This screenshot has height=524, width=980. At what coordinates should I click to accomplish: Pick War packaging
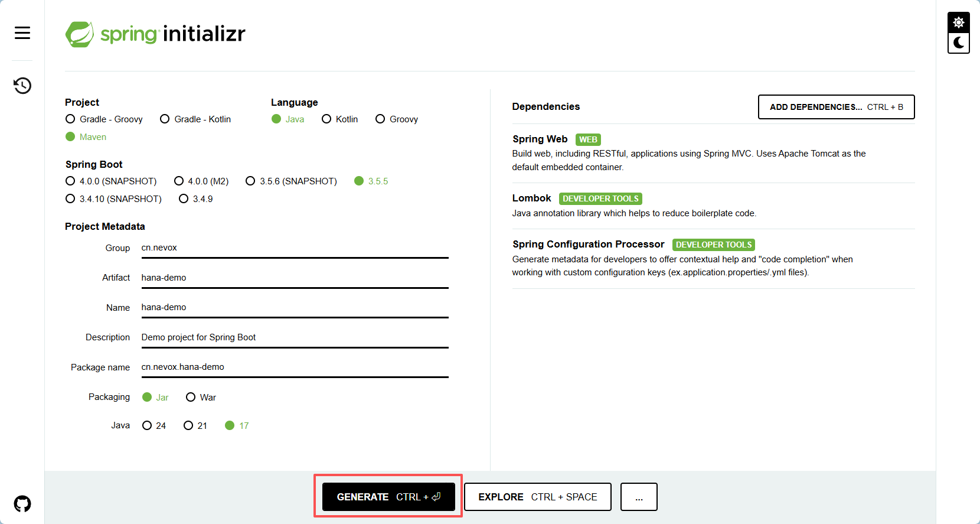point(201,398)
